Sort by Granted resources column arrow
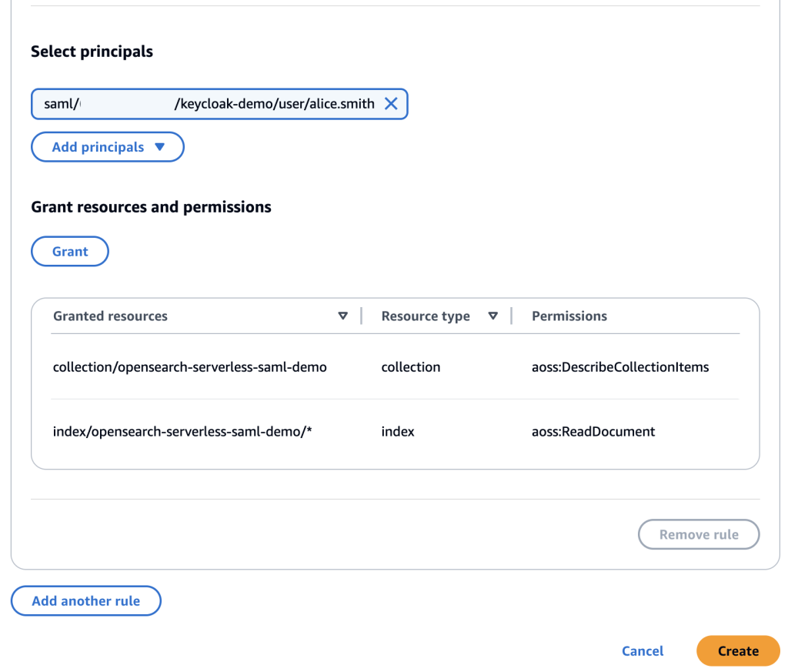Image resolution: width=788 pixels, height=672 pixels. click(343, 316)
